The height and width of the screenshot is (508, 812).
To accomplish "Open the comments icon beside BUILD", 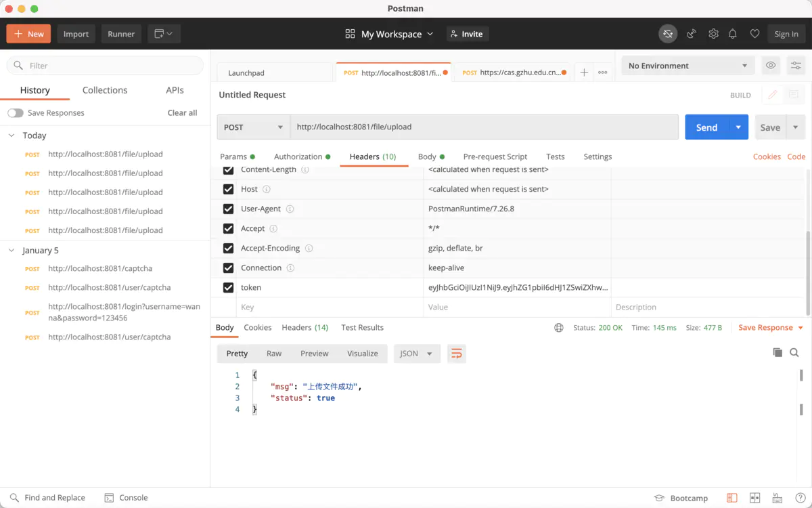I will (794, 95).
